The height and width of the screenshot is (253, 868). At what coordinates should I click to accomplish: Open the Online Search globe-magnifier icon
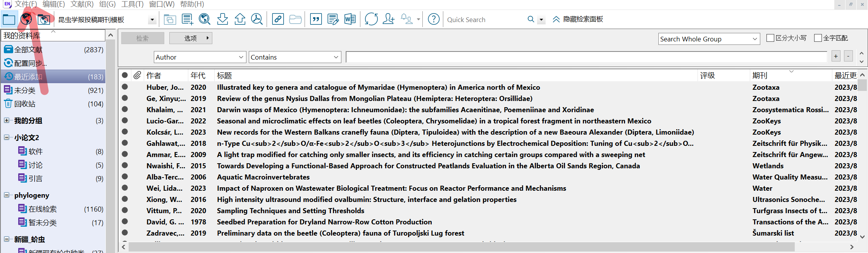(205, 19)
